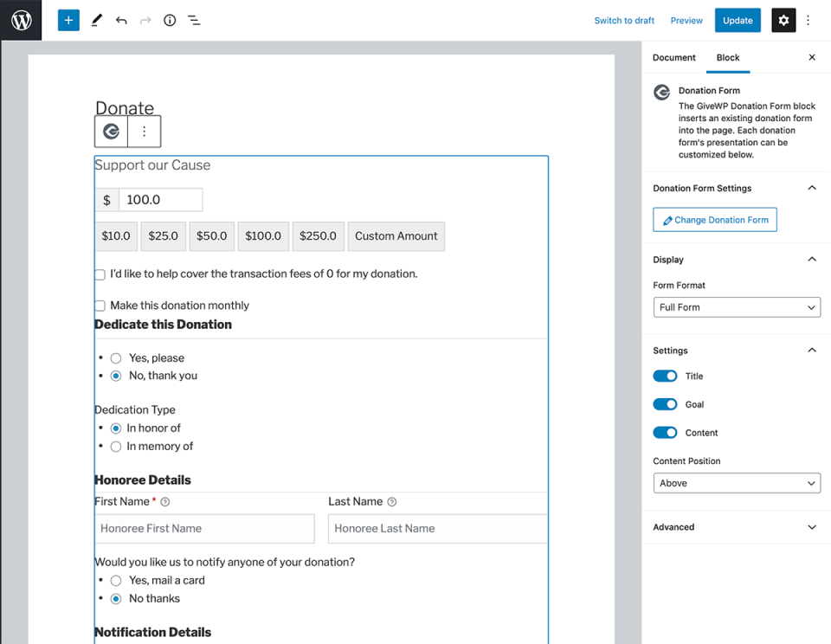The height and width of the screenshot is (644, 831).
Task: Click the donation amount input field
Action: click(x=161, y=200)
